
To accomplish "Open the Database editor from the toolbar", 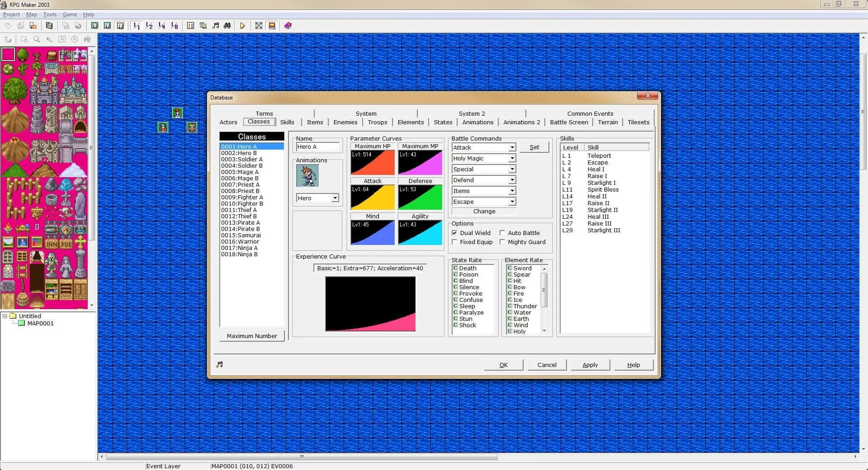I will (x=191, y=26).
